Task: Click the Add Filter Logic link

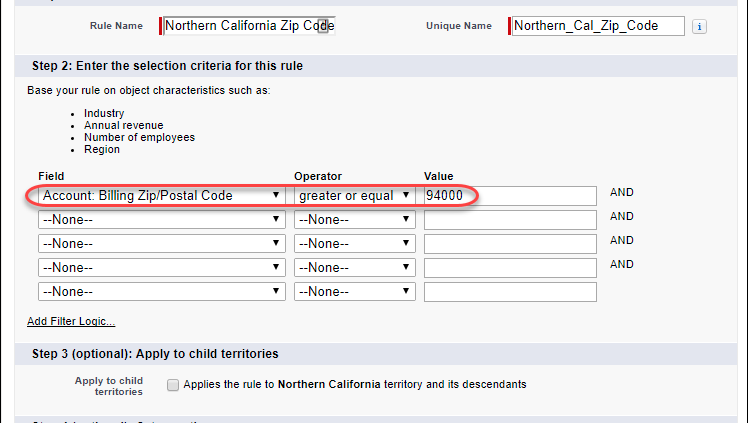Action: click(71, 322)
